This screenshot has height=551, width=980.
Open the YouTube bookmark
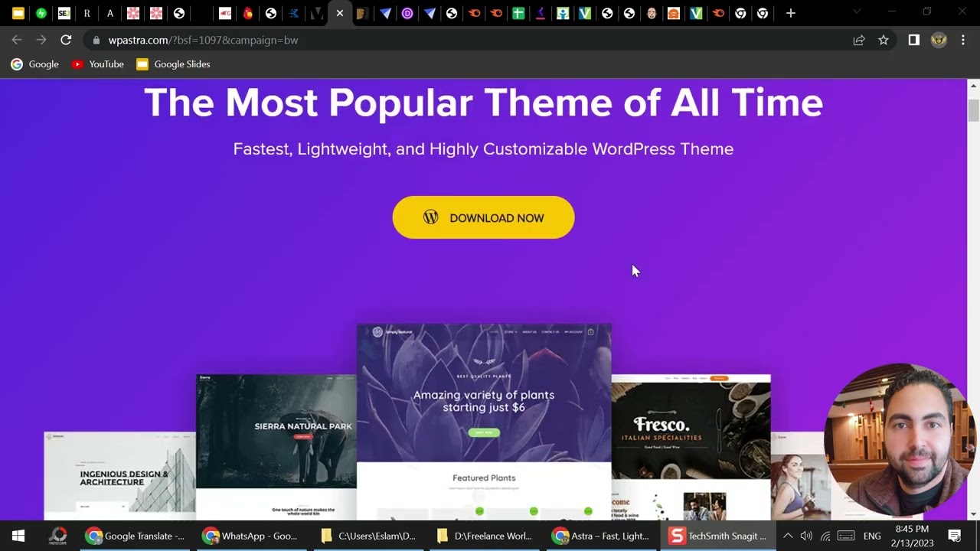(97, 64)
